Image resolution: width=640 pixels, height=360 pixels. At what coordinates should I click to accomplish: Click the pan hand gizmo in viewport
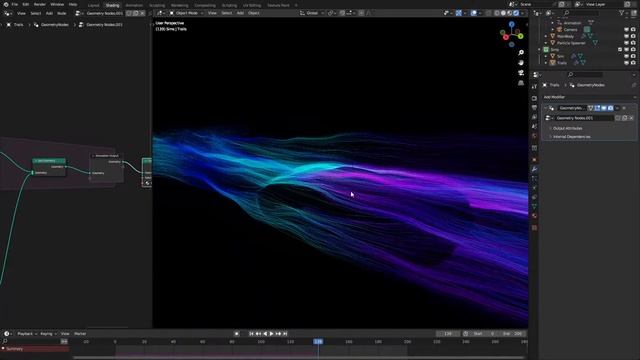[x=521, y=63]
